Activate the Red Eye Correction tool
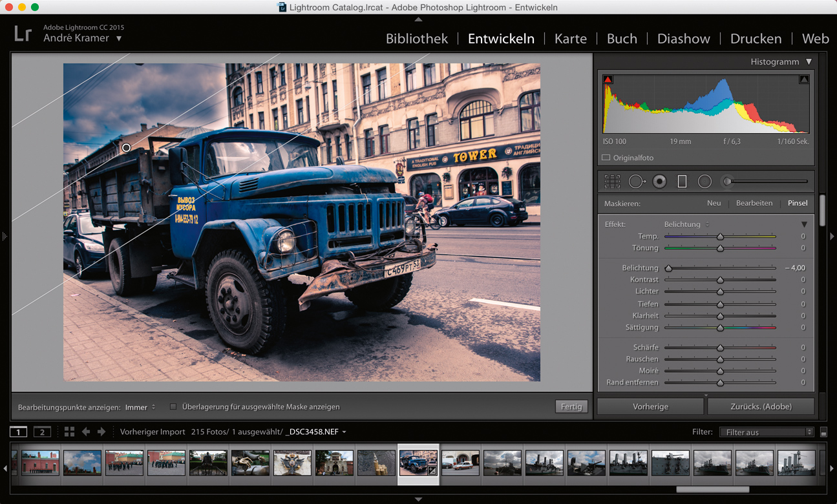This screenshot has height=504, width=837. coord(659,182)
